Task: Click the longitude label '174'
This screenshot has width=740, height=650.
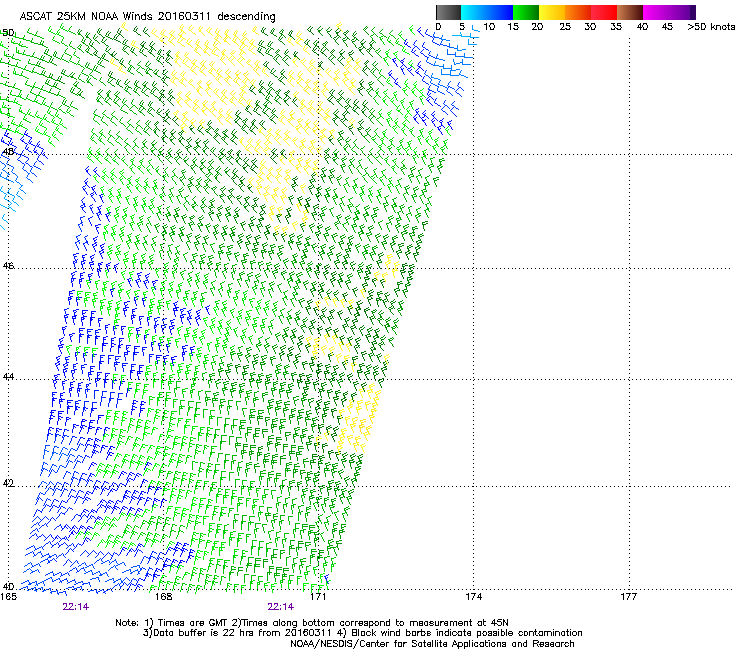Action: coord(473,597)
